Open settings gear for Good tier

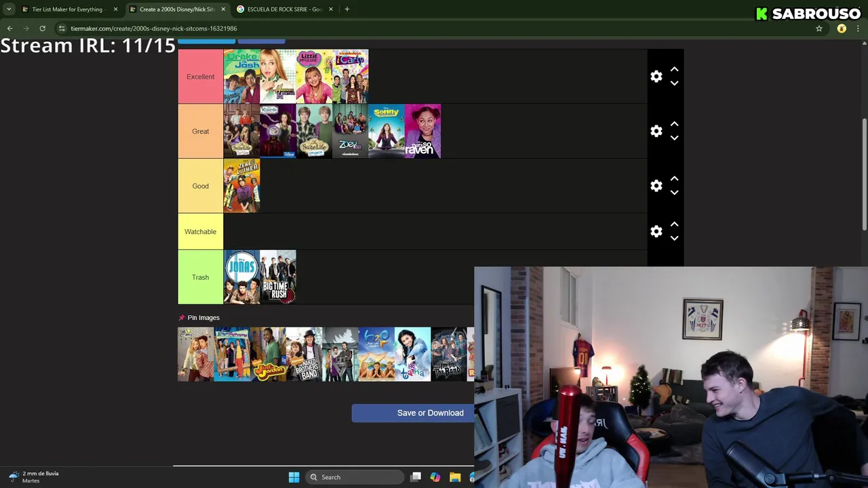(656, 186)
